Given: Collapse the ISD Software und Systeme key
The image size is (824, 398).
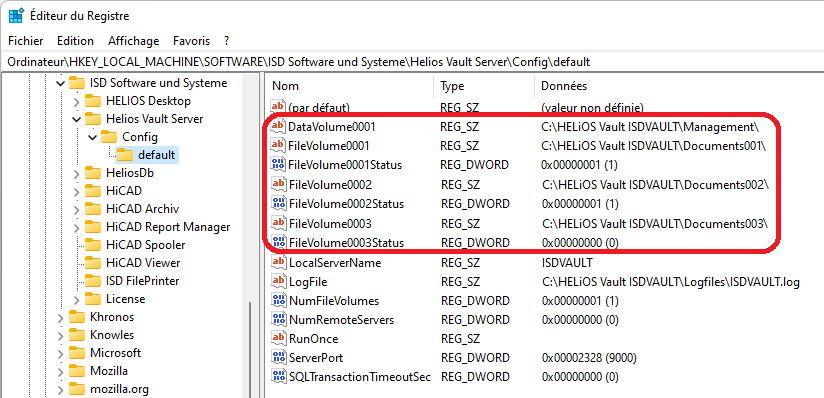Looking at the screenshot, I should 60,83.
